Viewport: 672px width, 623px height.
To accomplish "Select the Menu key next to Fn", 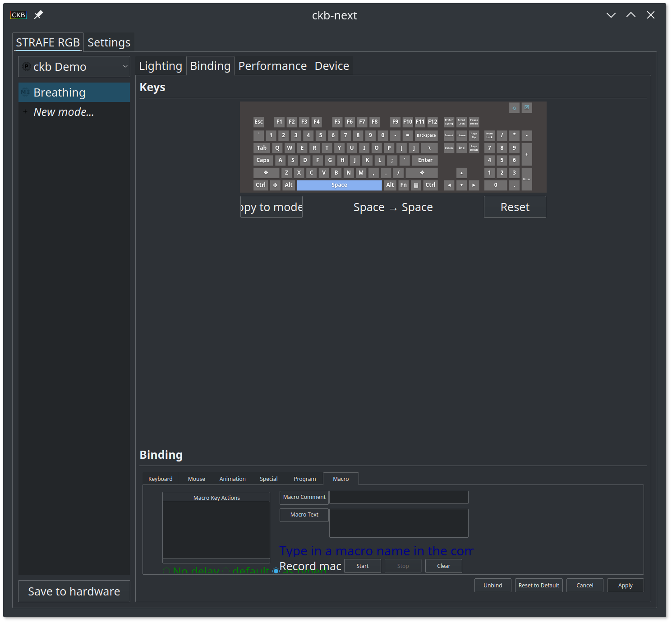I will [416, 185].
